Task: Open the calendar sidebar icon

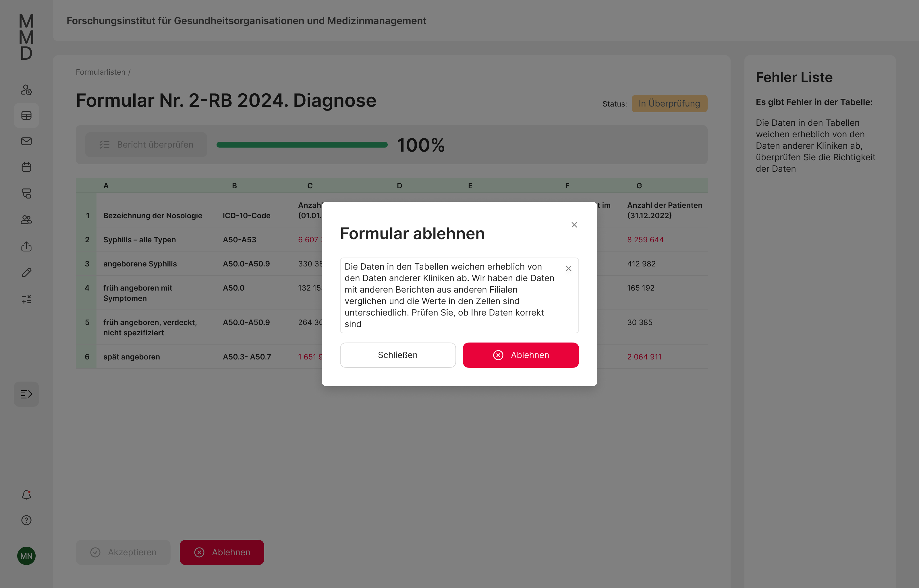Action: pos(26,167)
